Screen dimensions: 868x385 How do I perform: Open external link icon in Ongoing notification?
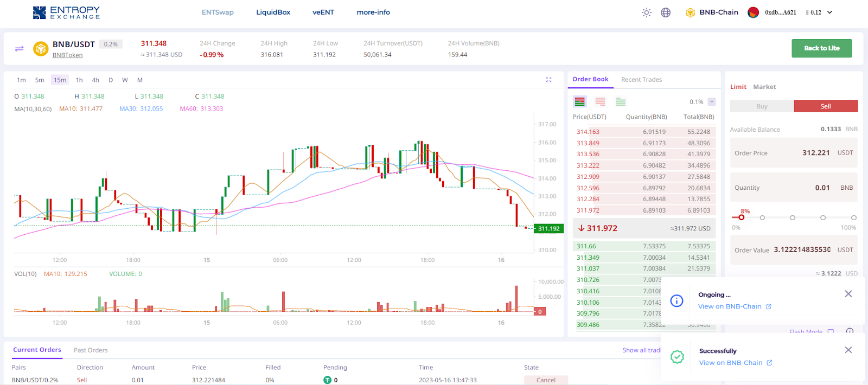(x=769, y=307)
